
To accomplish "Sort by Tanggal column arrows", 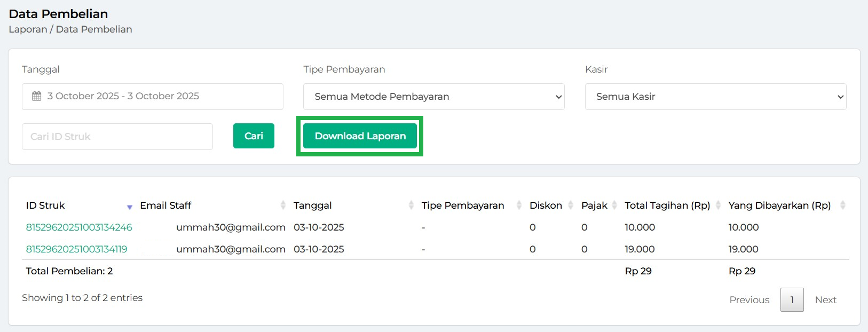I will point(411,205).
